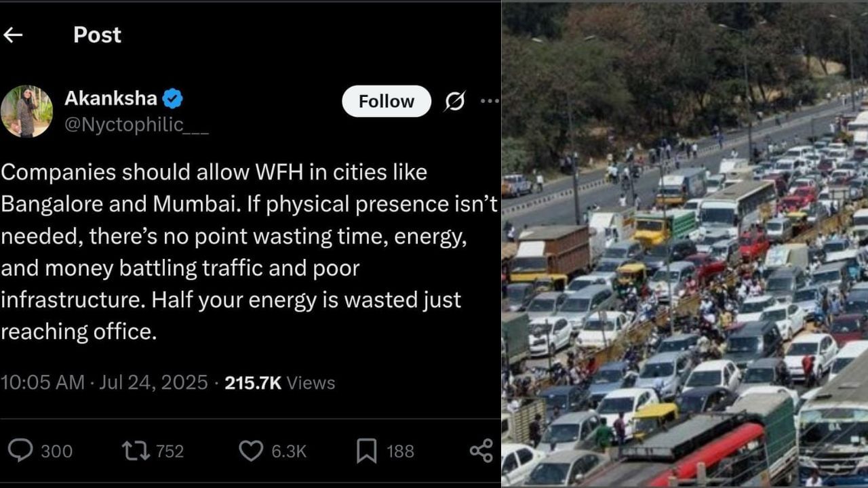
Task: Click the repost arrows icon
Action: pyautogui.click(x=135, y=451)
